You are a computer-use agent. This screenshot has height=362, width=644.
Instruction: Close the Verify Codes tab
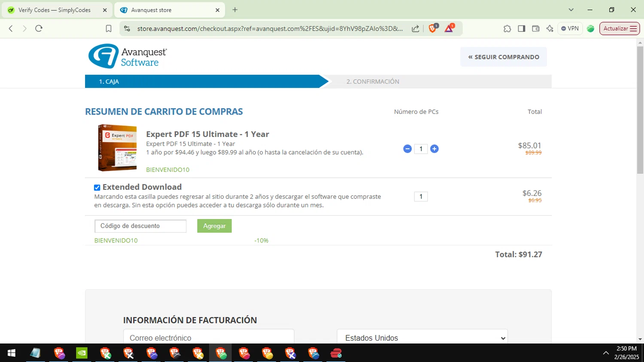tap(105, 10)
